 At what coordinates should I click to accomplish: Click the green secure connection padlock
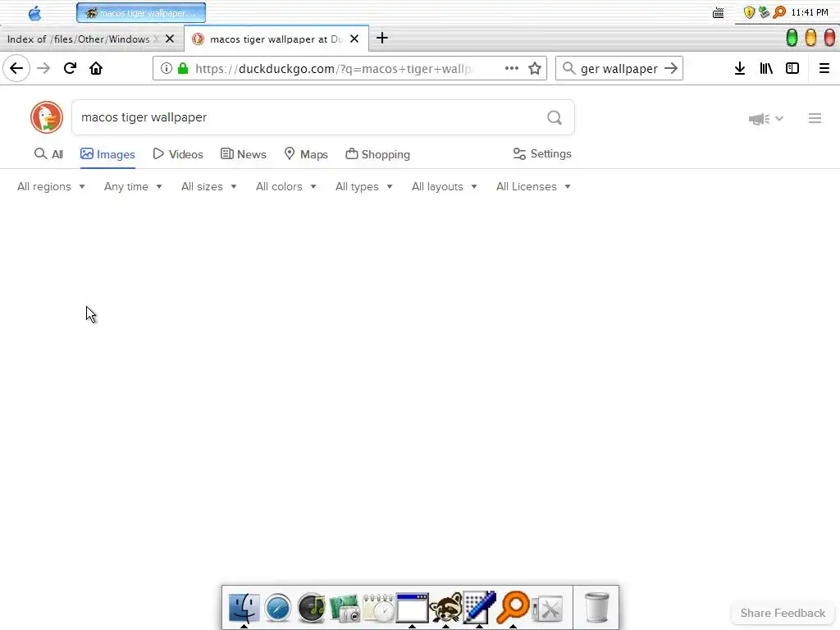[x=183, y=69]
